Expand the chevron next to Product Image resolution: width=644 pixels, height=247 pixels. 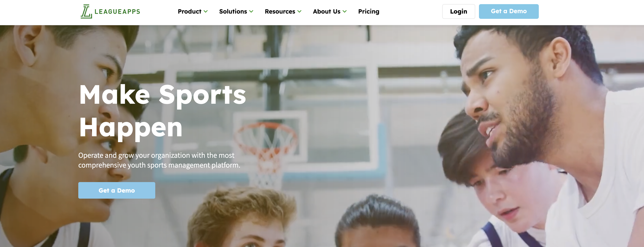tap(206, 11)
